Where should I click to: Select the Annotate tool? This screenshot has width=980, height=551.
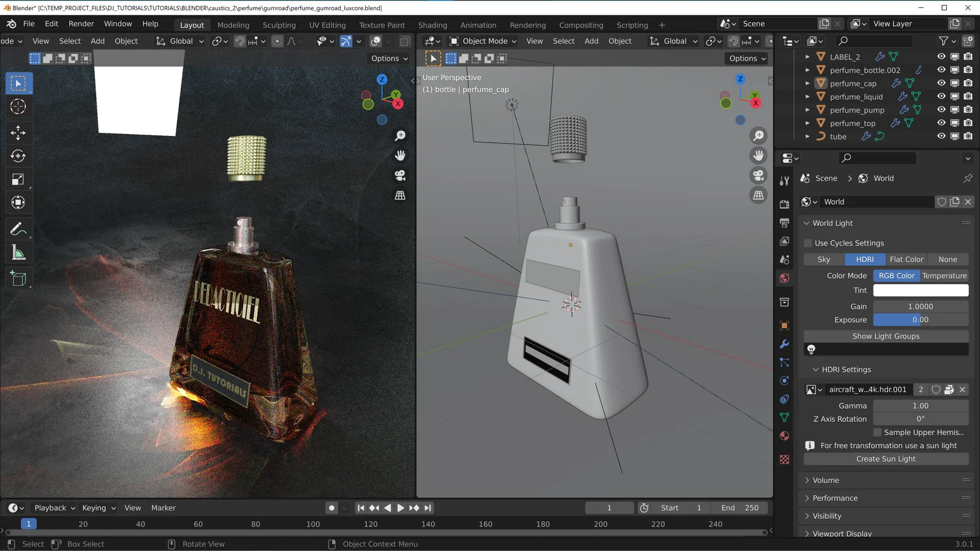(18, 228)
